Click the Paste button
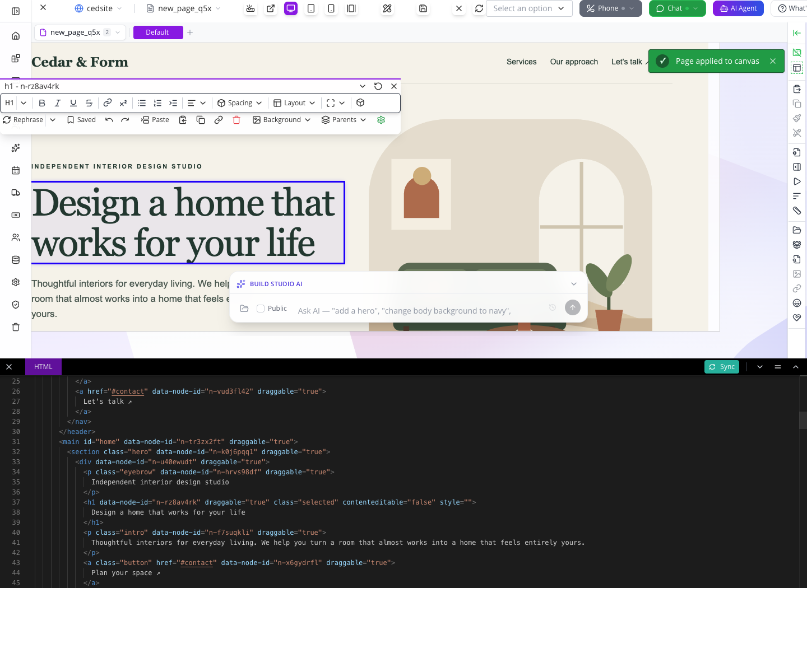 click(x=155, y=120)
